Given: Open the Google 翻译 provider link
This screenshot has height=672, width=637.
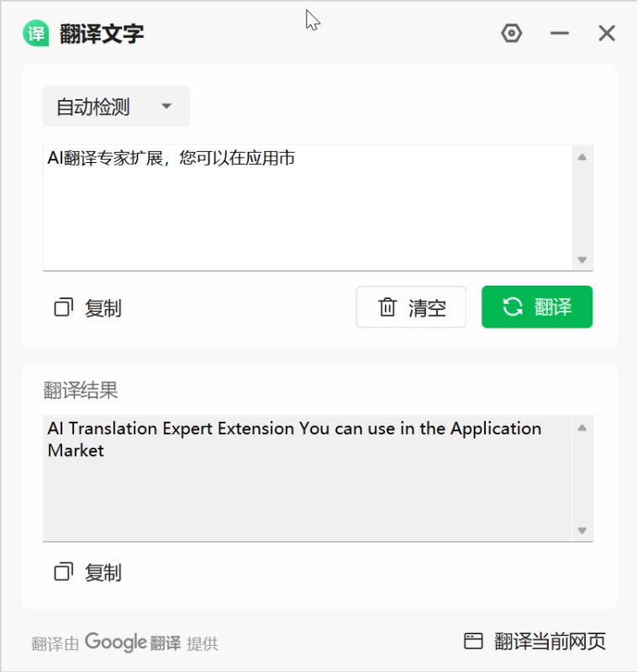Looking at the screenshot, I should tap(133, 643).
